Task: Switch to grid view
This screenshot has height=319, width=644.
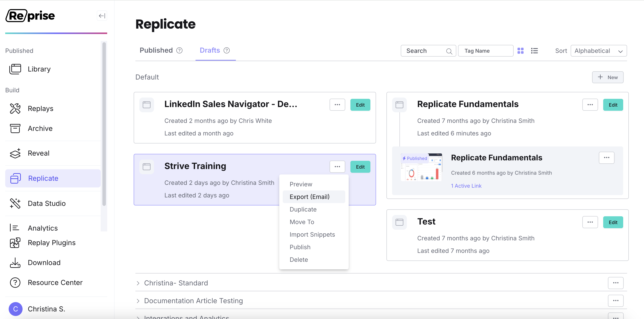Action: [520, 51]
